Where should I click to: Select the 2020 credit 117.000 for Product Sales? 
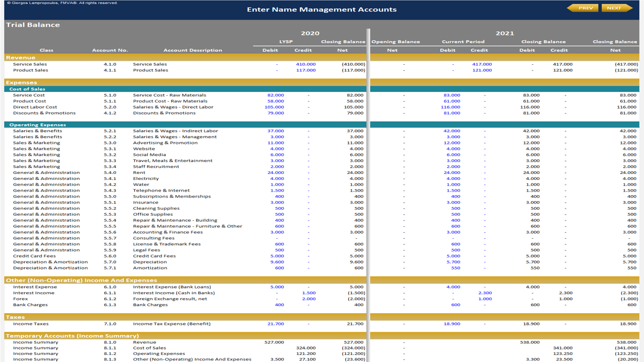point(306,70)
